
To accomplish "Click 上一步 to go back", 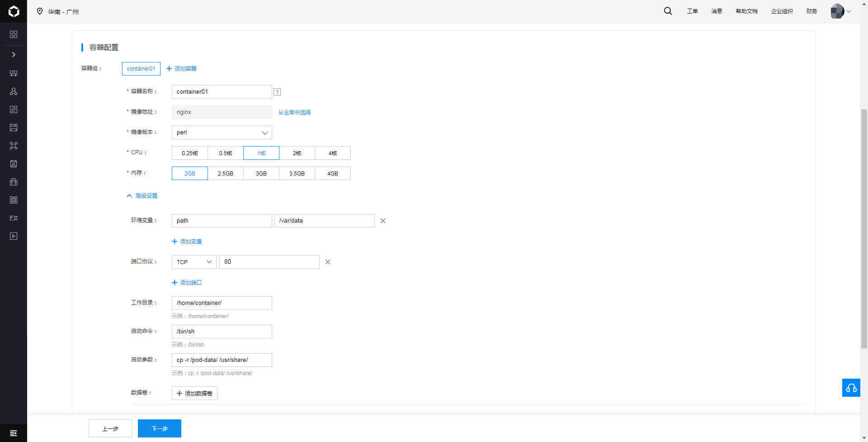I will coord(110,428).
